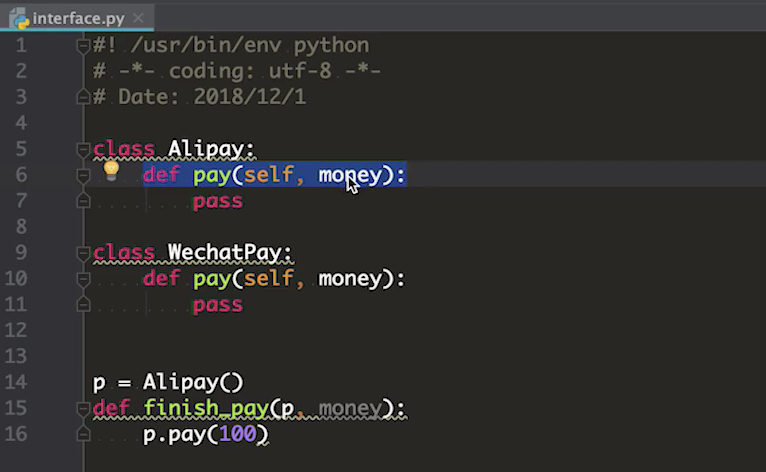The width and height of the screenshot is (766, 472).
Task: Click the class name 'WechatPay' on line 9
Action: pos(225,253)
